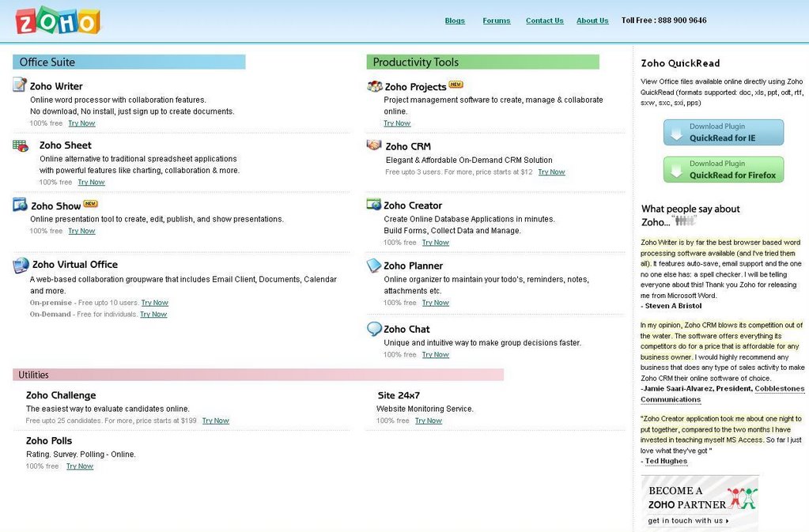This screenshot has width=809, height=532.
Task: Try Now link for Site 24x7
Action: tap(429, 421)
